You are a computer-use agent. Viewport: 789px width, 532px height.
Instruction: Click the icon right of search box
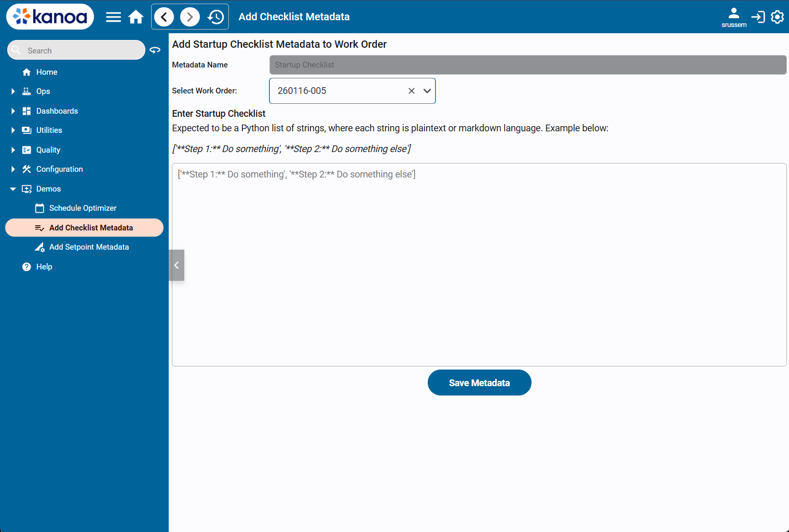(x=155, y=50)
